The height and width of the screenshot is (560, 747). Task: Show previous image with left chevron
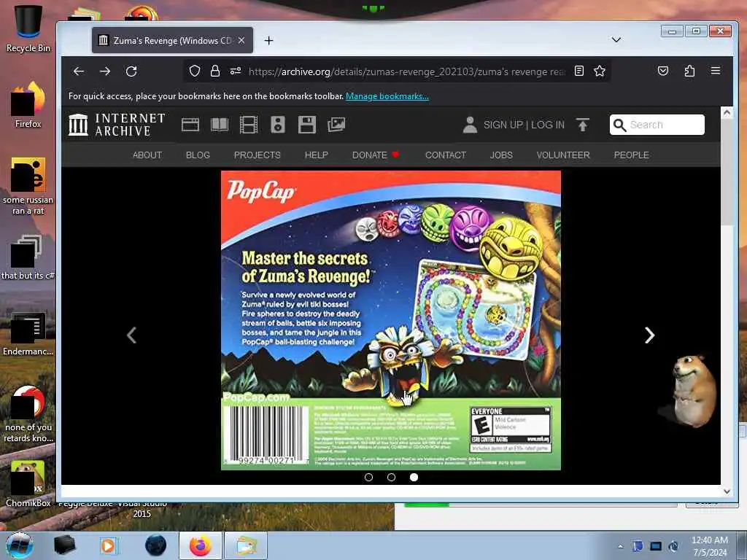tap(132, 335)
